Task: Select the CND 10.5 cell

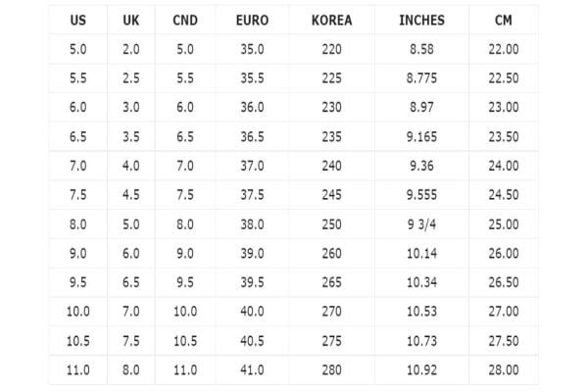Action: (x=185, y=341)
